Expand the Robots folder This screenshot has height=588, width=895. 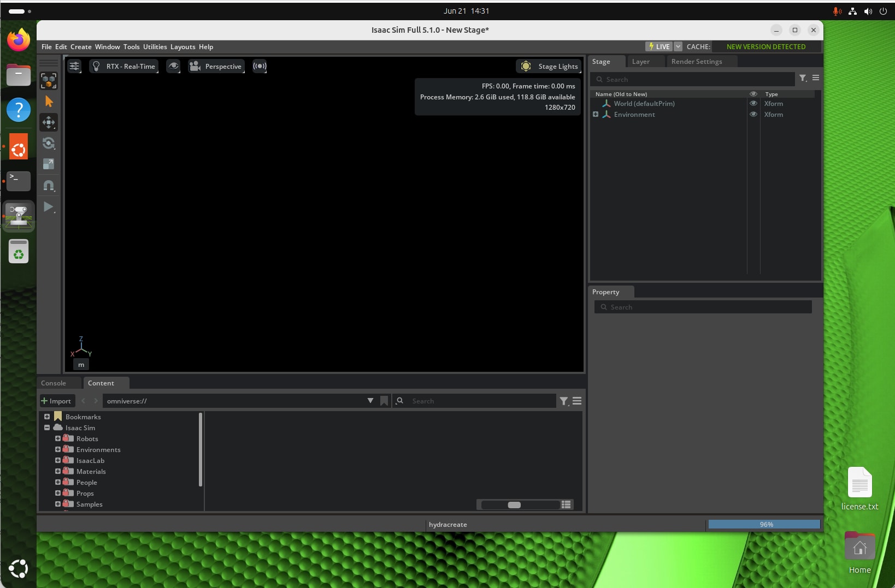[58, 438]
